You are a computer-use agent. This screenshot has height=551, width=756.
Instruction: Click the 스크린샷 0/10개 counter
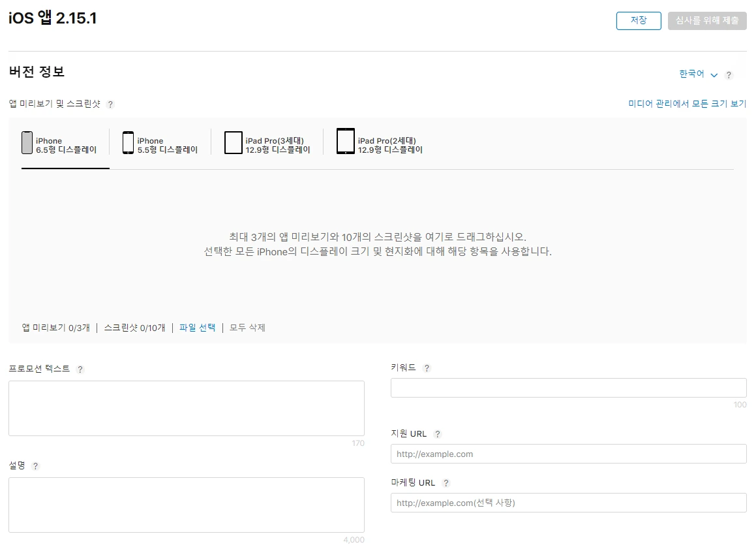(x=134, y=328)
